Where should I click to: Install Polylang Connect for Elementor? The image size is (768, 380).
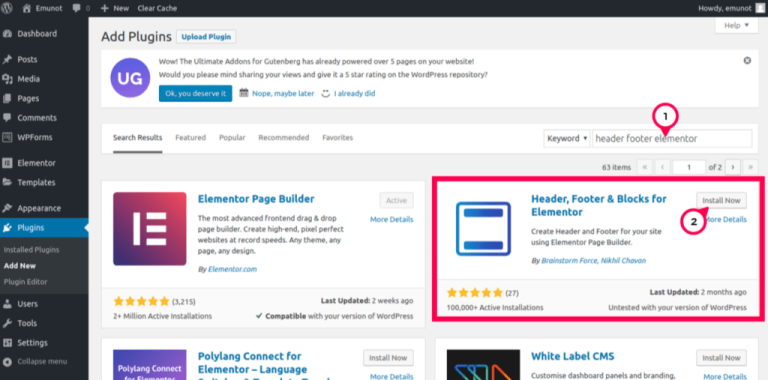388,358
